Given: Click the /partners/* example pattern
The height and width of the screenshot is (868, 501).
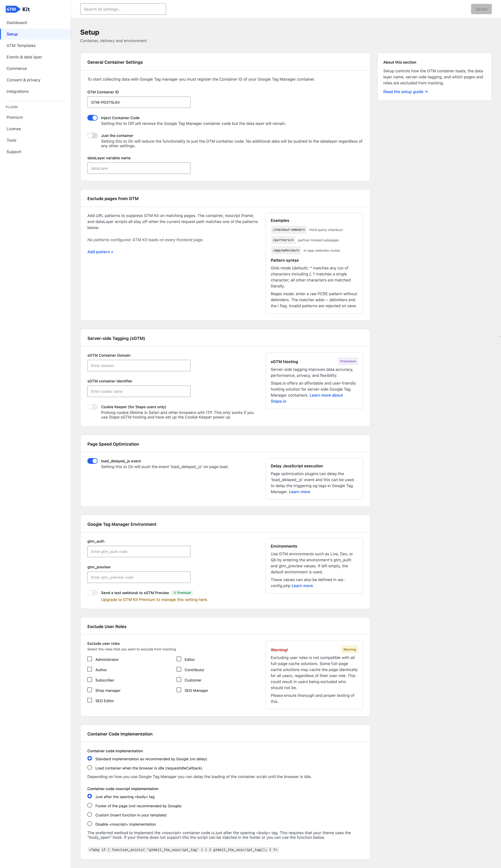Looking at the screenshot, I should (283, 240).
